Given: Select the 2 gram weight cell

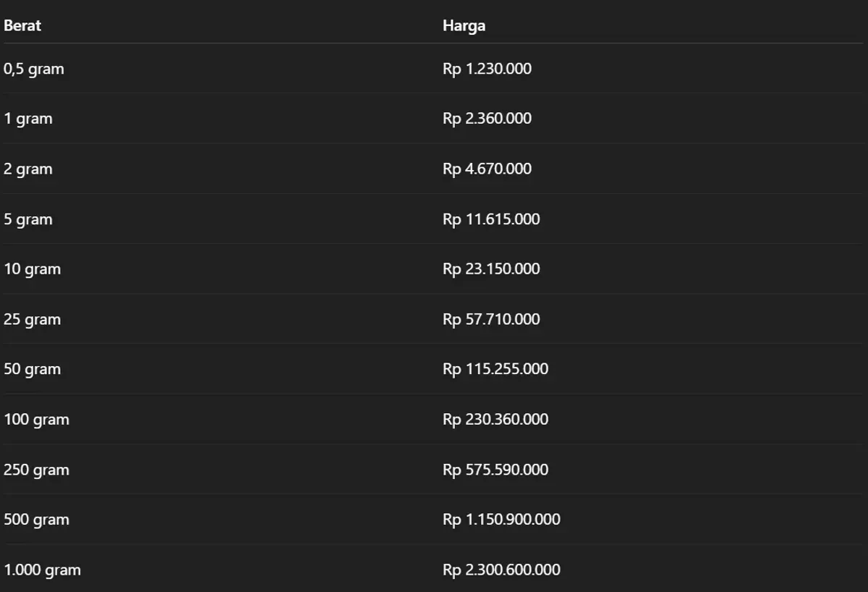Looking at the screenshot, I should pyautogui.click(x=28, y=169).
